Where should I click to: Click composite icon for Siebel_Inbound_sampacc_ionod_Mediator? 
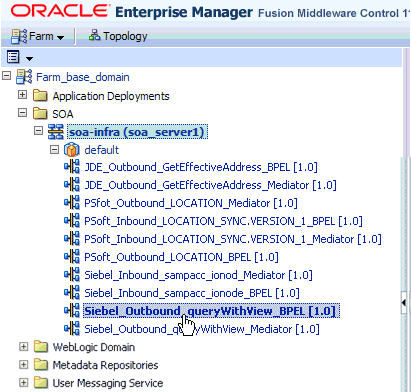(x=72, y=274)
